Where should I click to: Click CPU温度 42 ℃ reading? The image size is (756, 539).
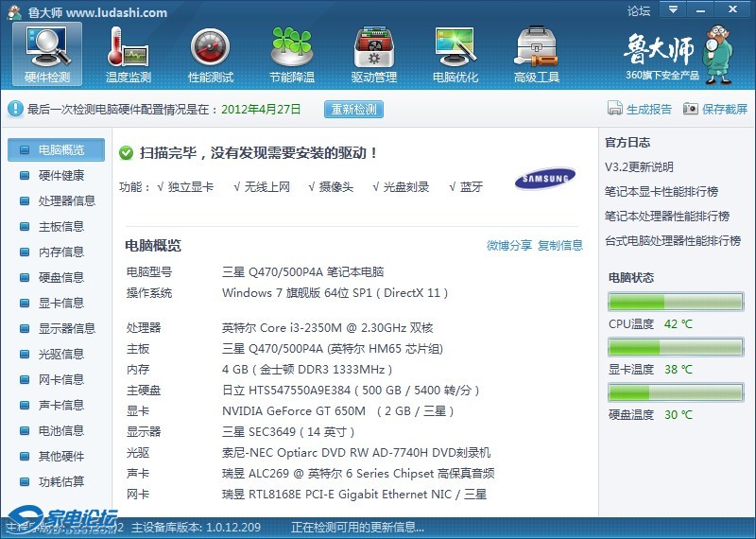[650, 323]
